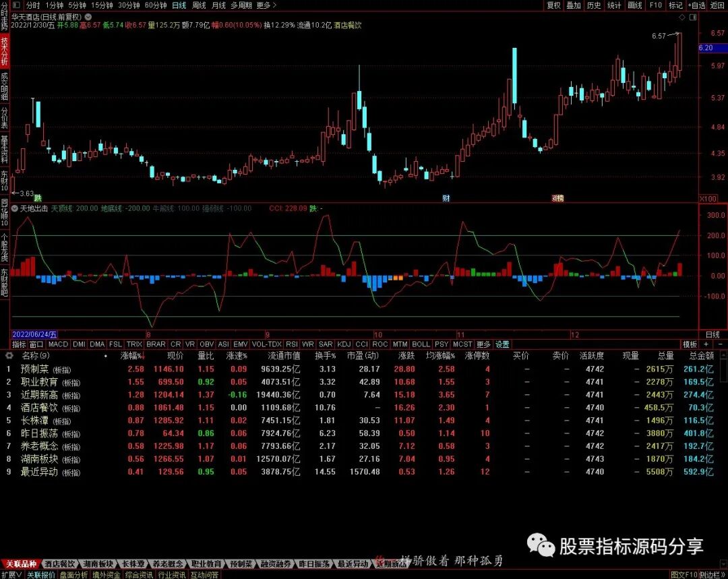The width and height of the screenshot is (728, 579).
Task: Open the table settings gear icon
Action: pos(9,356)
